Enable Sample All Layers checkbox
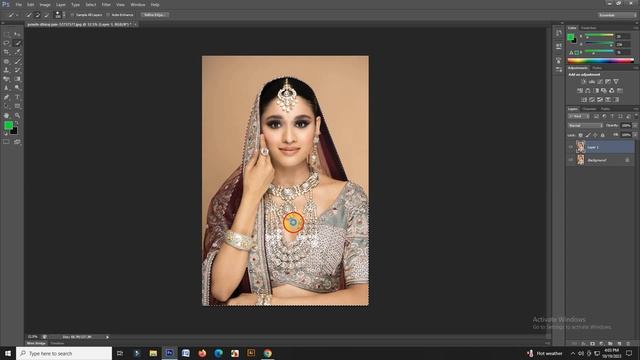Screen dimensions: 640x360 coord(72,15)
